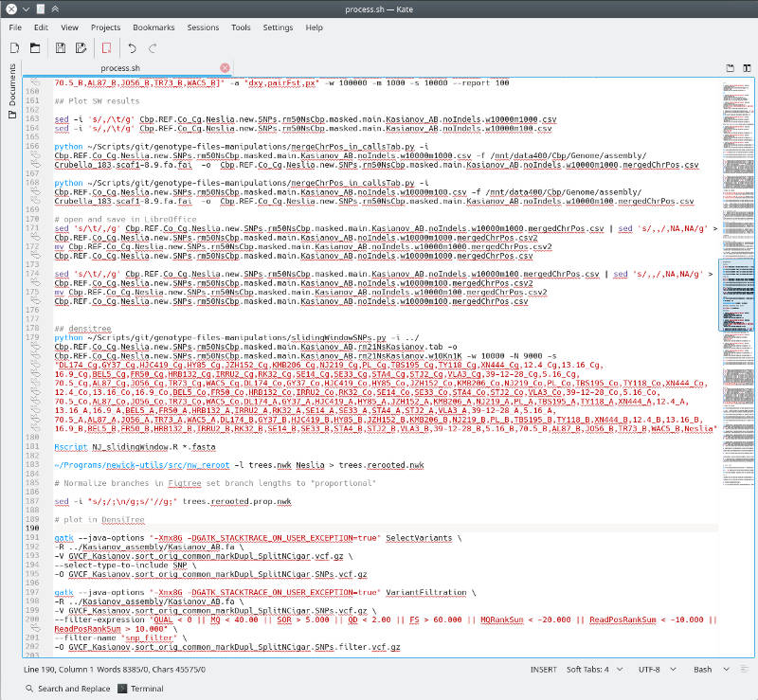
Task: Toggle INSERT mode in status bar
Action: click(x=543, y=669)
